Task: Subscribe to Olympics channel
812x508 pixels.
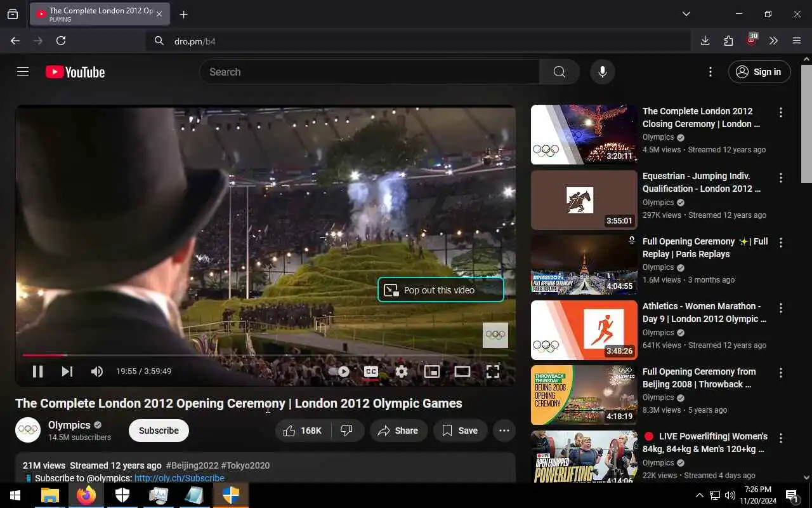Action: [x=159, y=431]
